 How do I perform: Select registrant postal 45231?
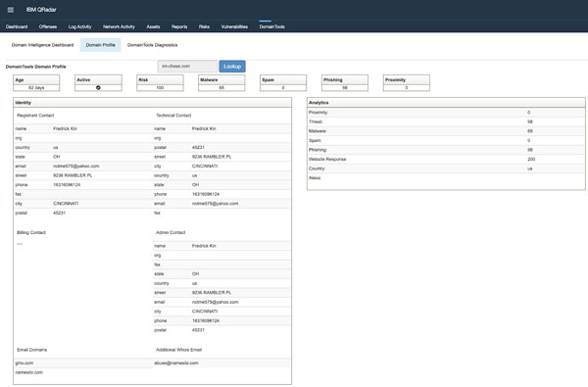tap(59, 213)
